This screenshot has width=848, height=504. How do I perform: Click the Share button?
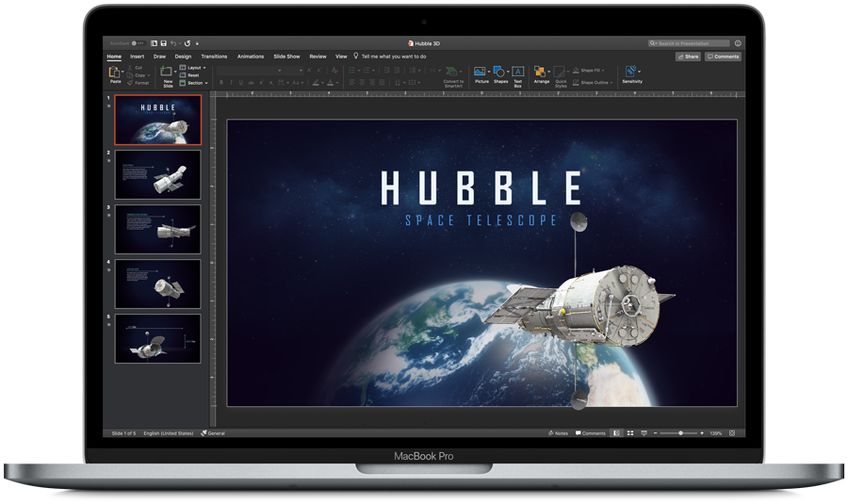pos(688,57)
